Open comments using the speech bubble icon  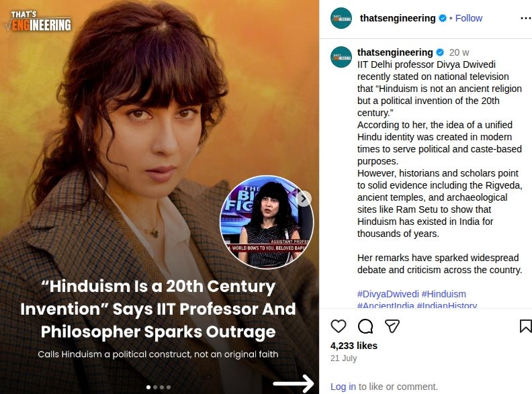365,326
